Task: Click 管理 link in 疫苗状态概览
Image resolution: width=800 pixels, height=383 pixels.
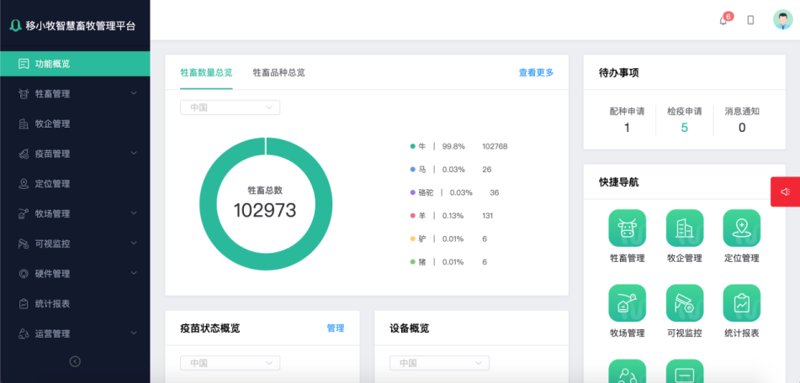Action: [x=335, y=328]
